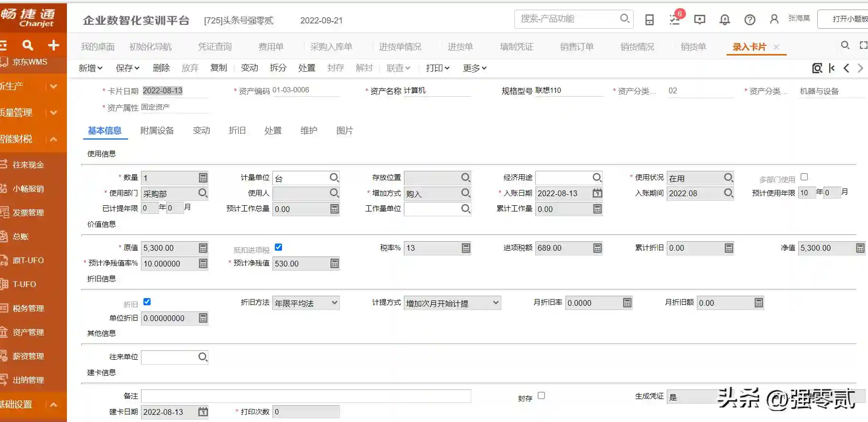Open calculator for 原值 field
Image resolution: width=868 pixels, height=422 pixels.
click(x=203, y=248)
